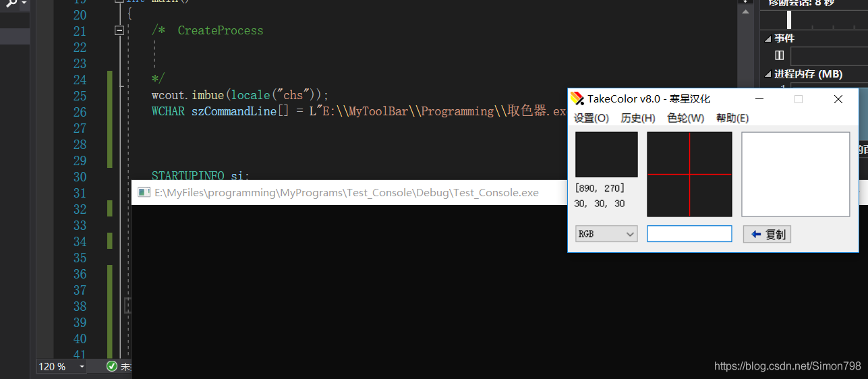Collapse the 进程内存 (MB) section
This screenshot has width=868, height=379.
click(x=768, y=74)
